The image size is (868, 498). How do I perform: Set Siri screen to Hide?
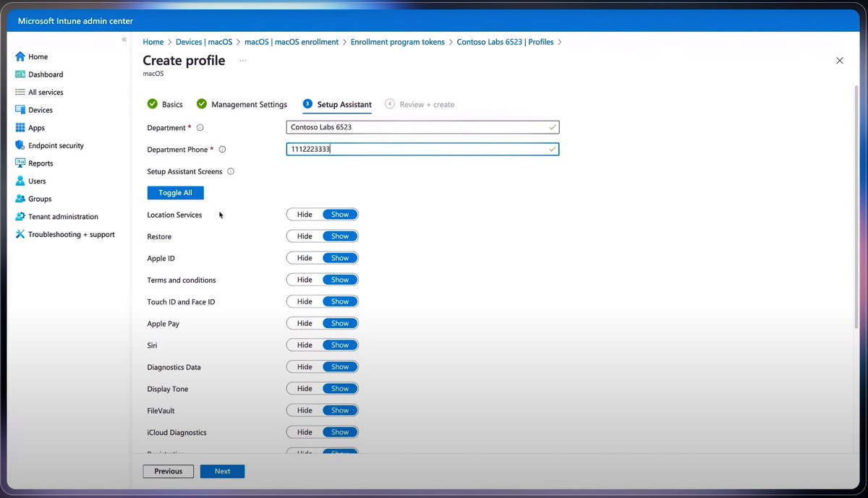[305, 345]
